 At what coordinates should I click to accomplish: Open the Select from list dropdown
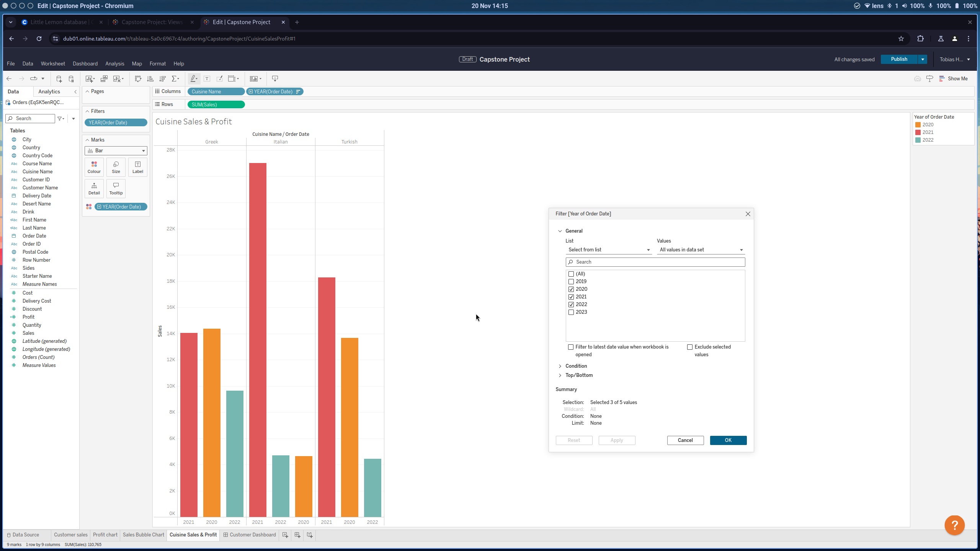click(609, 250)
